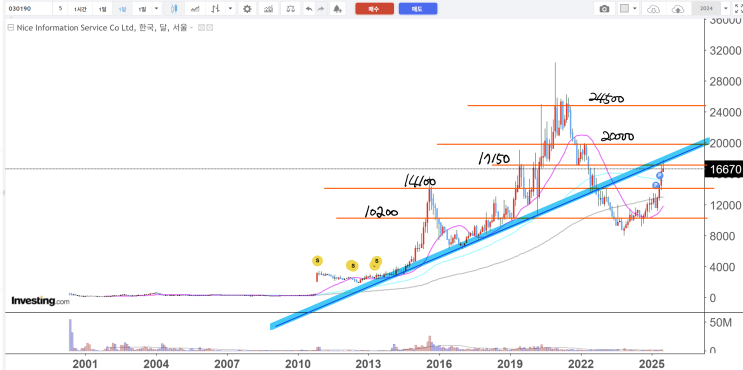Screen dimensions: 743x370
Task: Open the chart type dropdown arrow
Action: click(230, 9)
